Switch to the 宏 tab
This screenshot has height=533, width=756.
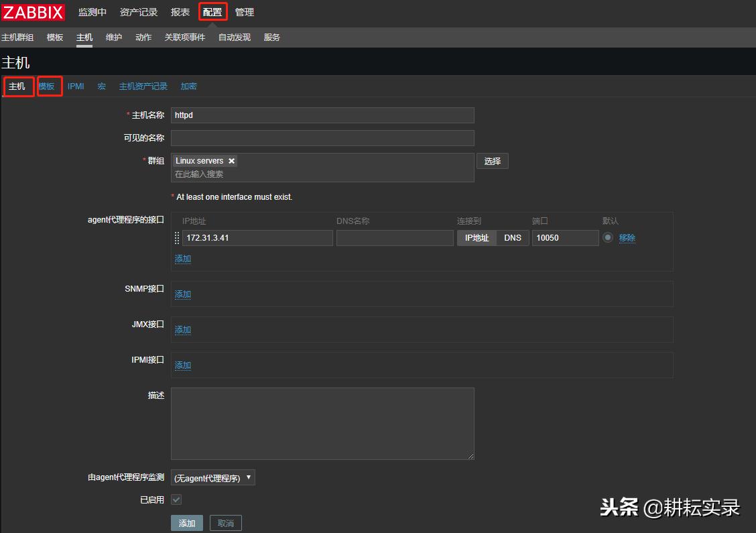point(101,86)
